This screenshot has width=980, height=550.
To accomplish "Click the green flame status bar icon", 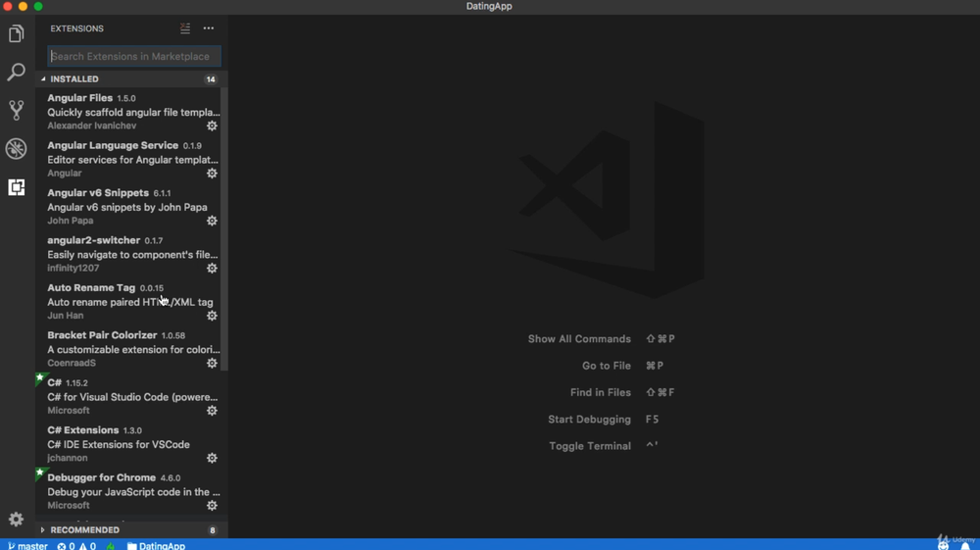I will coord(111,546).
